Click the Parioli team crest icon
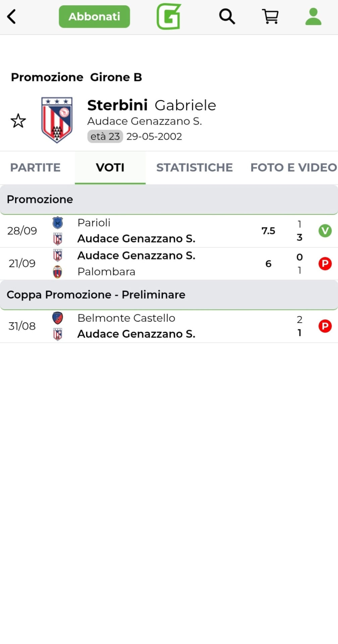The image size is (338, 644). 58,223
